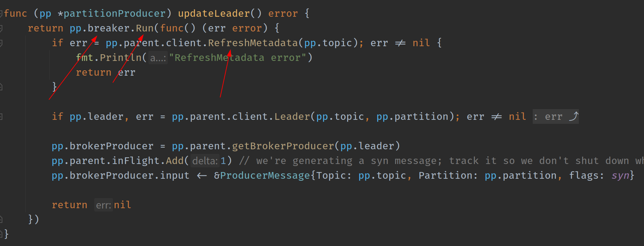The image size is (644, 246).
Task: Expand the folded ': err' return block
Action: (555, 116)
